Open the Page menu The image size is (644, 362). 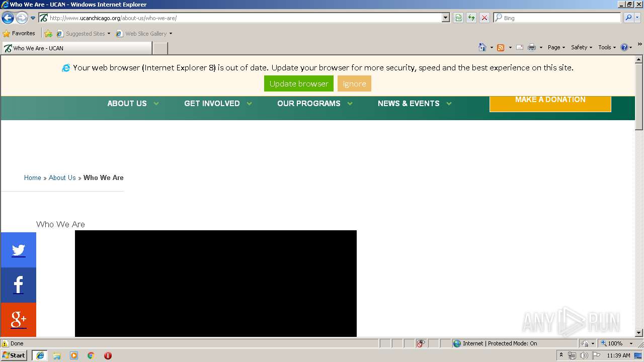click(x=556, y=47)
